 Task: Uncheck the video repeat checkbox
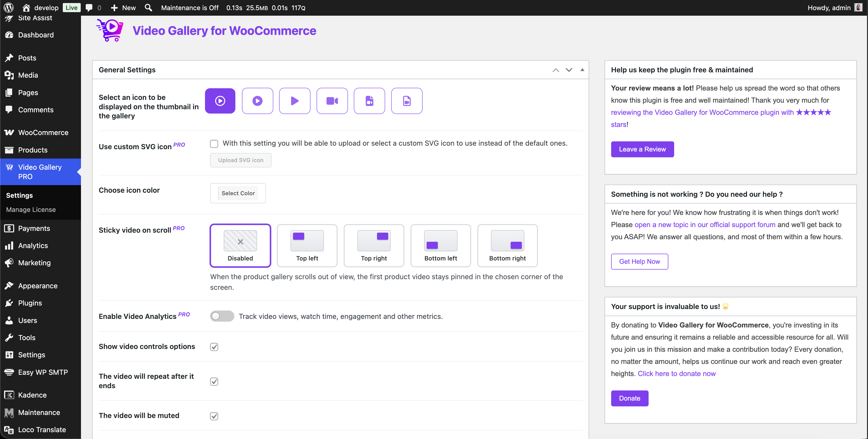[x=214, y=381]
